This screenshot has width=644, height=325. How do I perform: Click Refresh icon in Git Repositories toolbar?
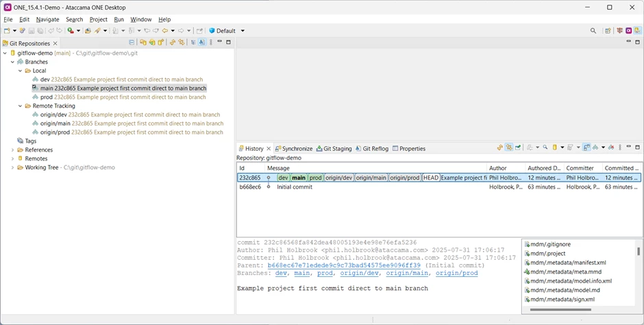[x=173, y=43]
